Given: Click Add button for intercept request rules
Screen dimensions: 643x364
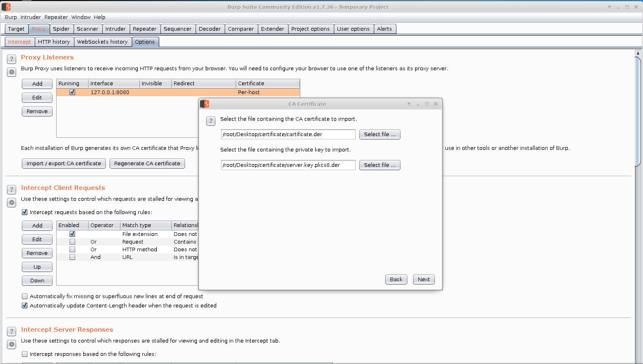Looking at the screenshot, I should (37, 225).
